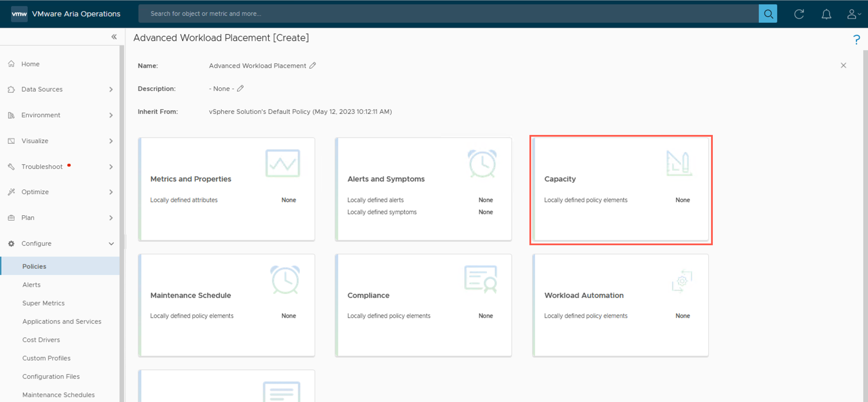
Task: Go to the Home page
Action: [30, 64]
